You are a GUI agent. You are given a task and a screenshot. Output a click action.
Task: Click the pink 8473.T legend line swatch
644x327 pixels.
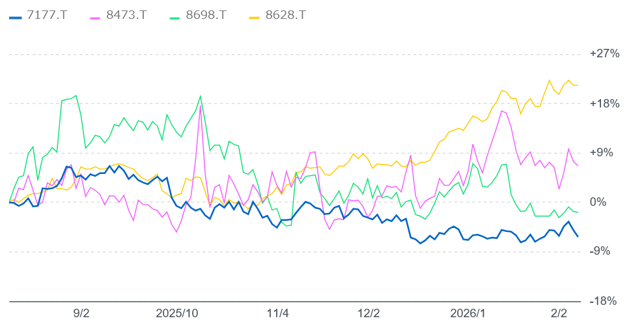95,16
